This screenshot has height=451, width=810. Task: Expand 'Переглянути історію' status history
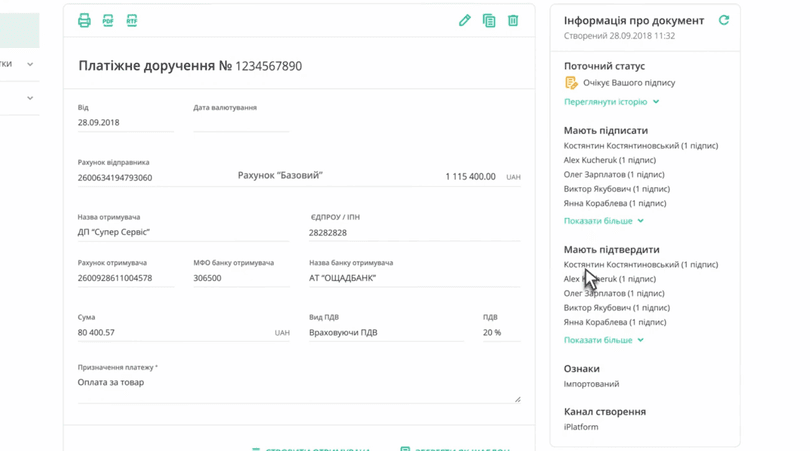coord(611,102)
